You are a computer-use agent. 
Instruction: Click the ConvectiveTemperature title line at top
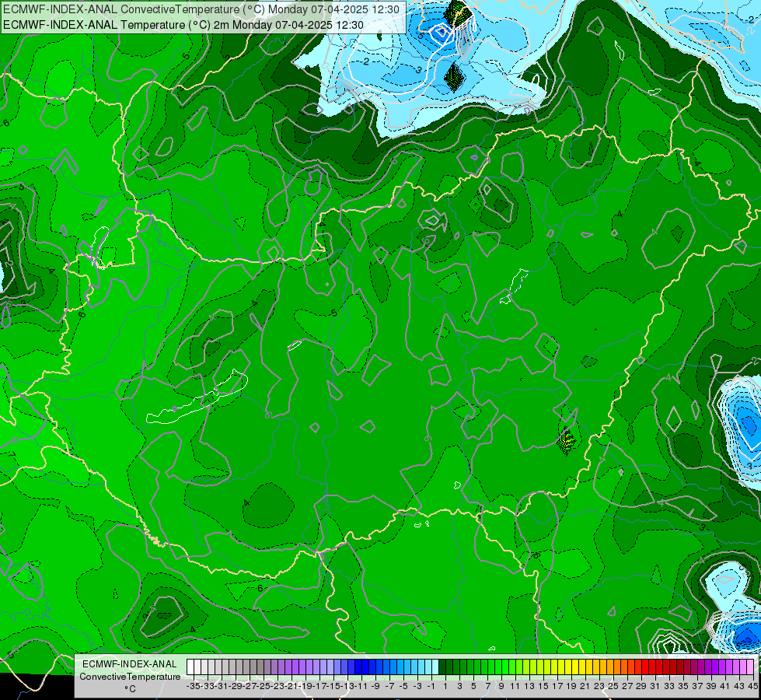click(201, 9)
